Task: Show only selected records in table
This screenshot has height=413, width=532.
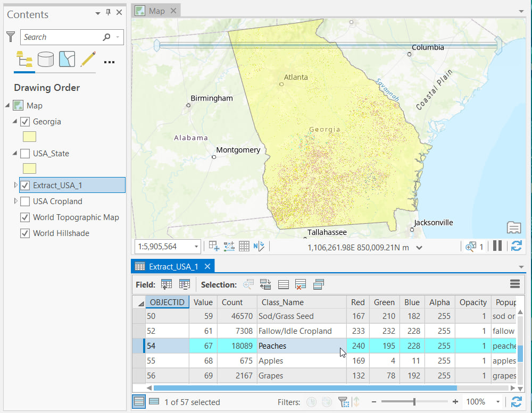Action: click(x=154, y=402)
